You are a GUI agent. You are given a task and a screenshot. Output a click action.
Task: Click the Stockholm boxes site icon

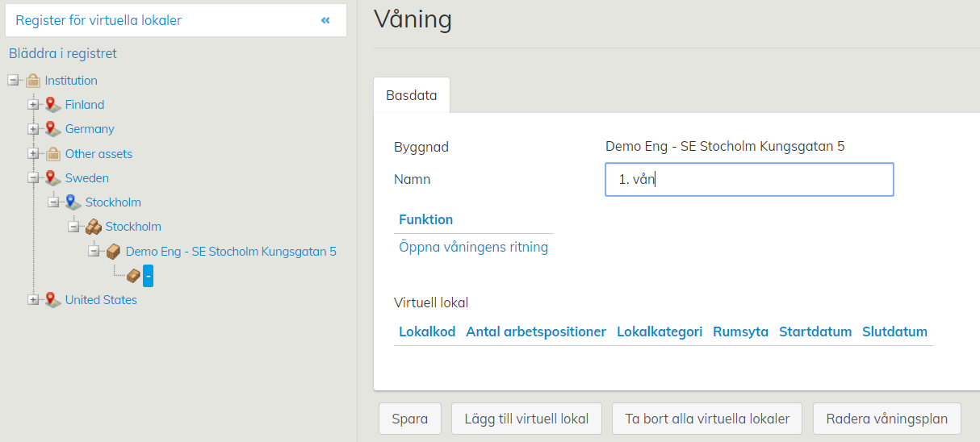[94, 227]
